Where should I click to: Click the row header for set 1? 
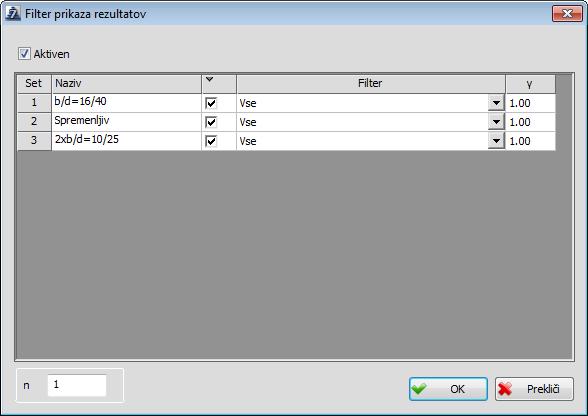click(34, 103)
